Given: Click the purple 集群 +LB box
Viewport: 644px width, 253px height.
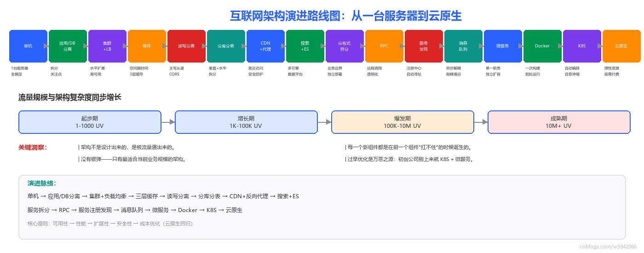Looking at the screenshot, I should click(107, 46).
